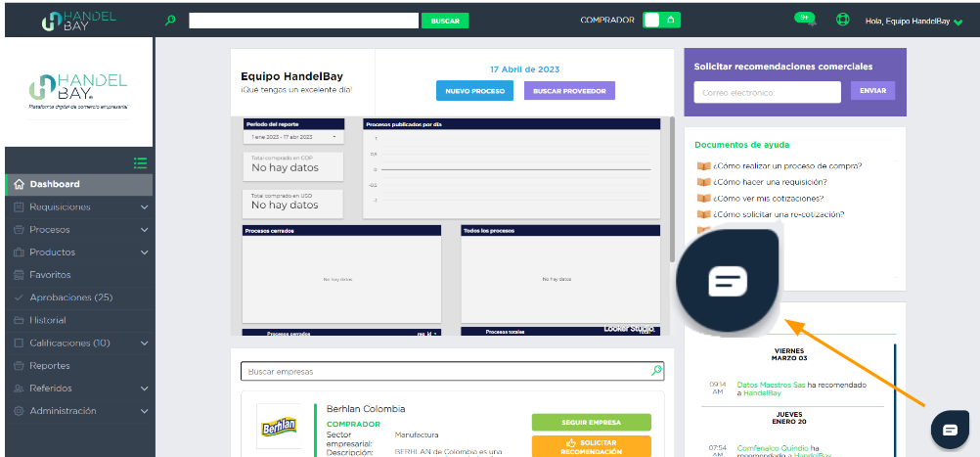This screenshot has height=457, width=980.
Task: Click the Historial folder icon
Action: (x=19, y=320)
